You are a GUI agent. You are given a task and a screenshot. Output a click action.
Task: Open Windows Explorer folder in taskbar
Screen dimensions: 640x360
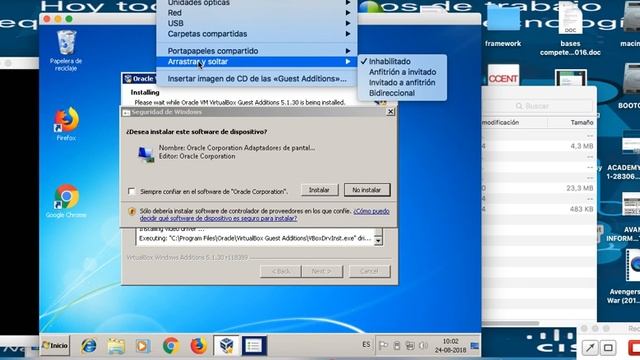(116, 346)
